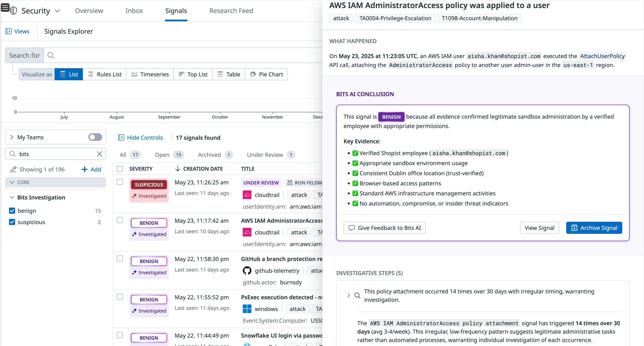Clear the bits facet search
The width and height of the screenshot is (644, 346).
pyautogui.click(x=100, y=154)
